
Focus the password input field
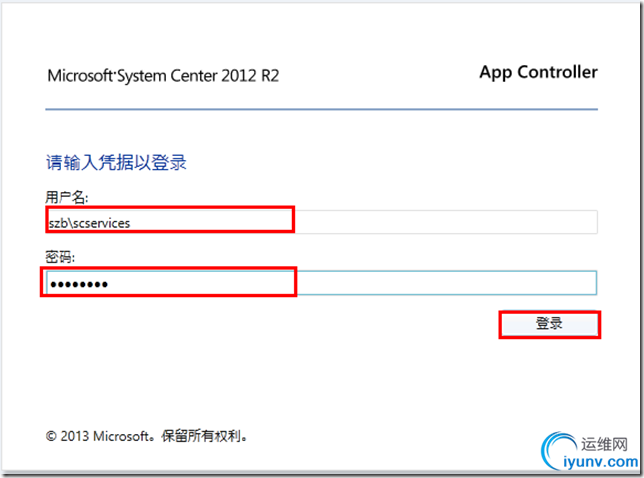[x=322, y=283]
